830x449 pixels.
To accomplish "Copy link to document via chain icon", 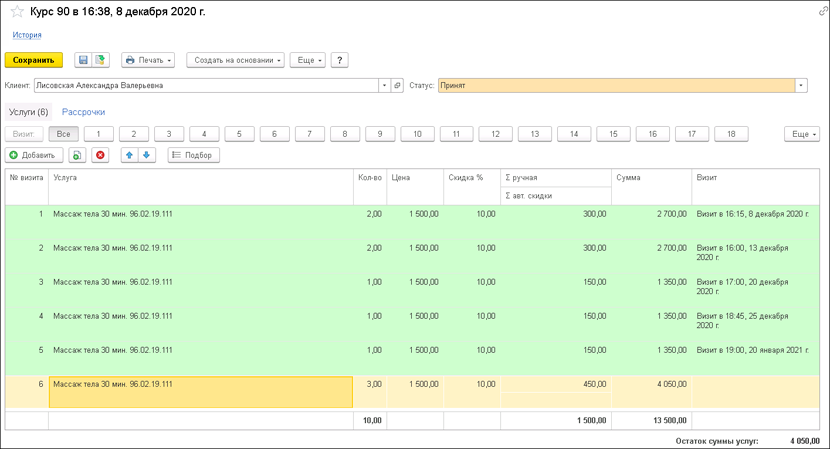I will point(823,11).
